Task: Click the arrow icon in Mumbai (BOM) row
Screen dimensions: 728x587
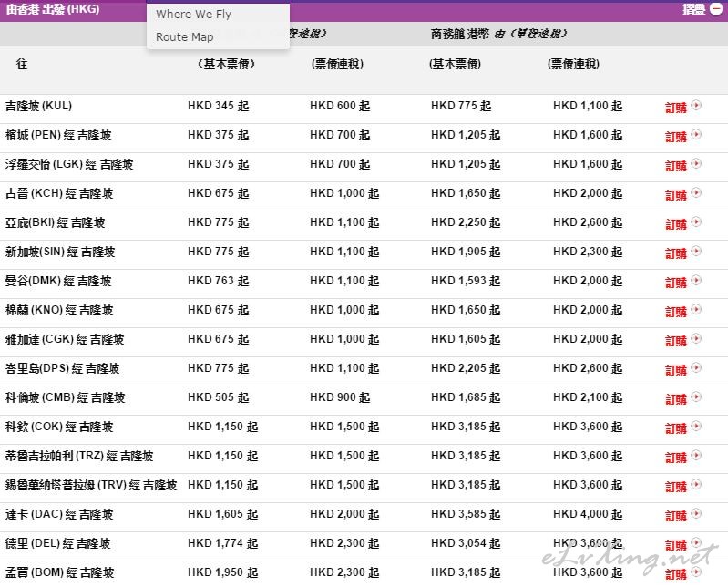Action: (696, 572)
